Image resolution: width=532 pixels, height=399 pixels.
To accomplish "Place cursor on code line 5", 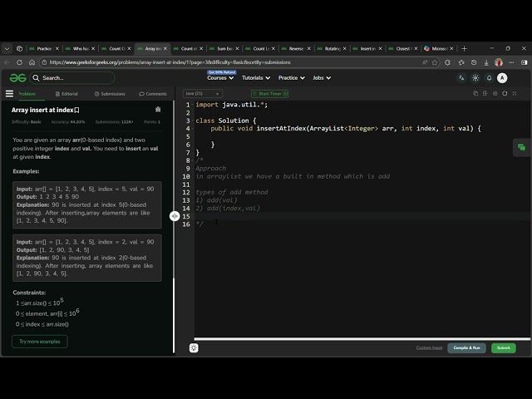I will click(362, 136).
